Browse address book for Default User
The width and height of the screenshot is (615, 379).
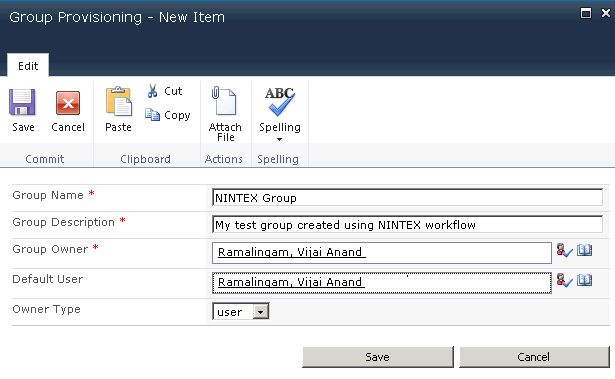[584, 280]
